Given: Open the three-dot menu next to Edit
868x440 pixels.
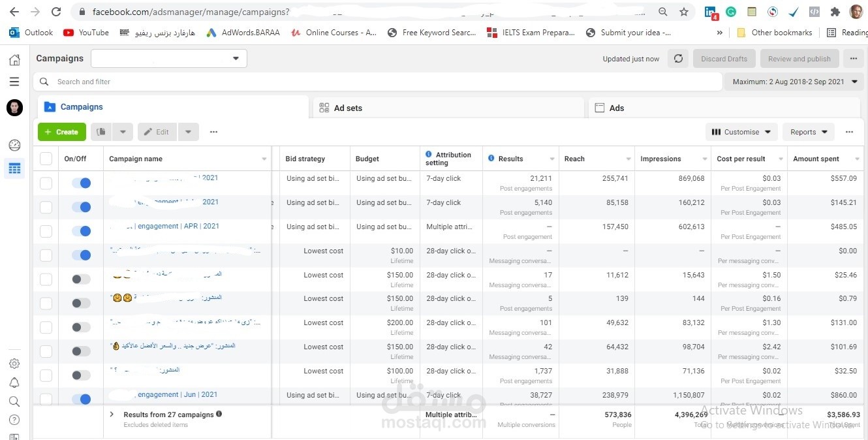Looking at the screenshot, I should pyautogui.click(x=213, y=132).
